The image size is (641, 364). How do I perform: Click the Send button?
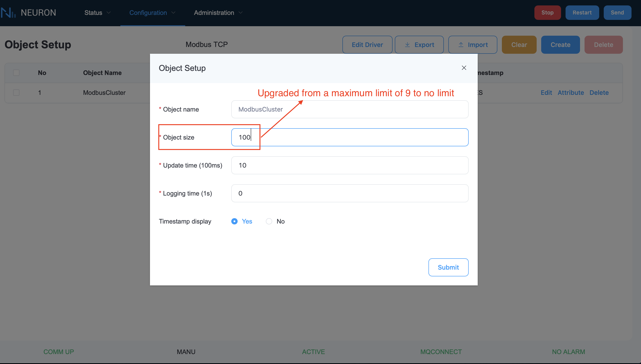click(617, 12)
